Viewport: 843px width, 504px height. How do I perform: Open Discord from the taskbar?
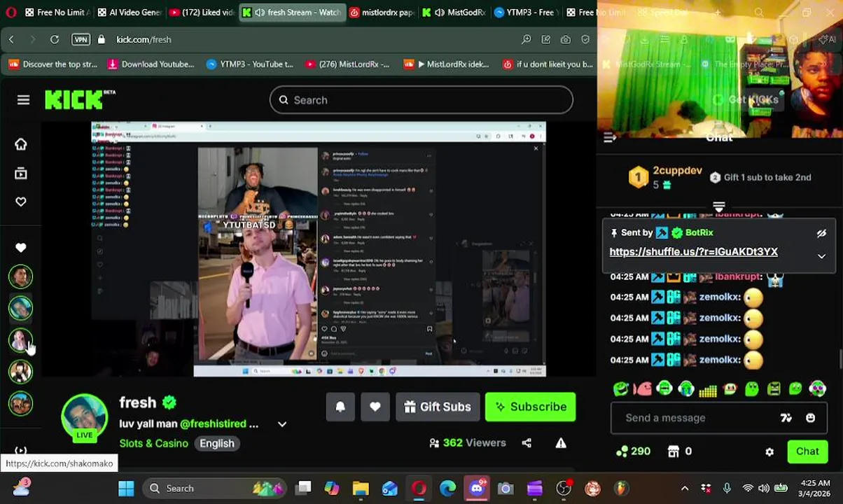477,488
